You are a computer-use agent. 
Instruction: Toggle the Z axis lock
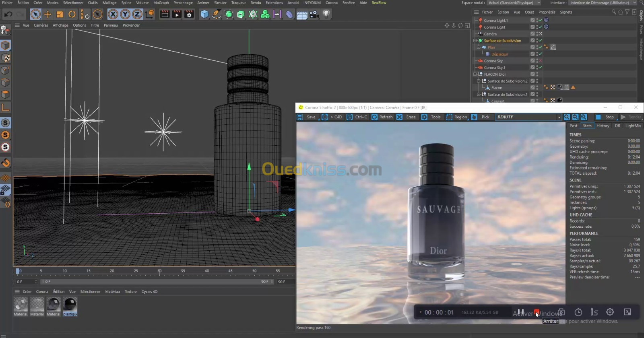click(x=137, y=14)
